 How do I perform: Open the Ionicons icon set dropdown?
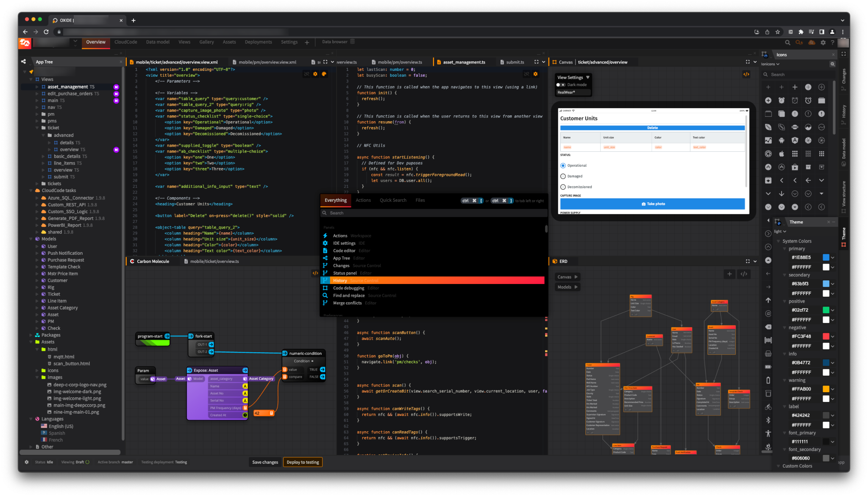[770, 64]
